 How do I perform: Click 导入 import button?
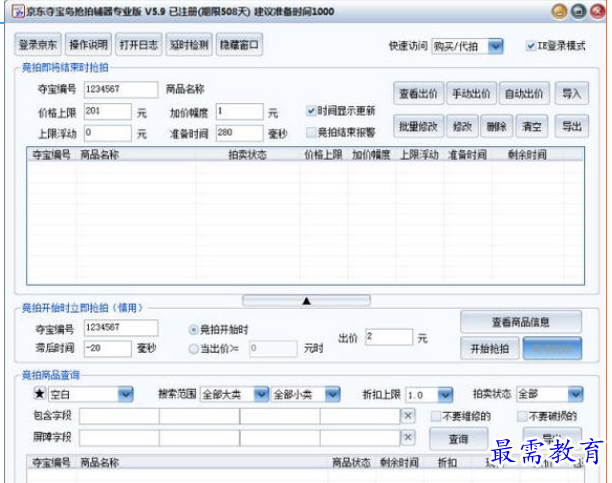[572, 94]
